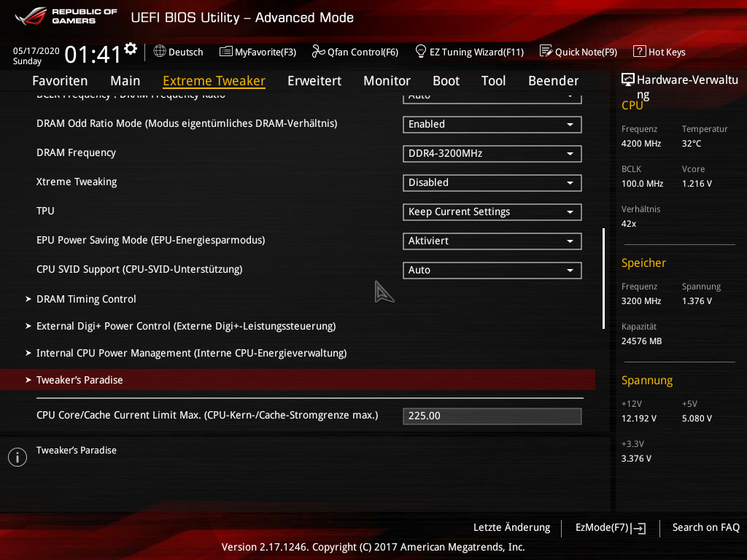This screenshot has height=560, width=747.
Task: Open the Monitor tab
Action: point(387,81)
